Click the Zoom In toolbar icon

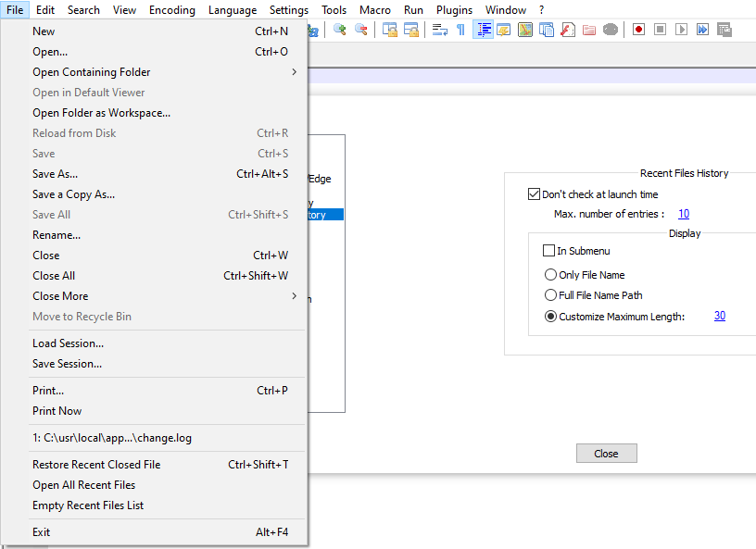point(340,30)
